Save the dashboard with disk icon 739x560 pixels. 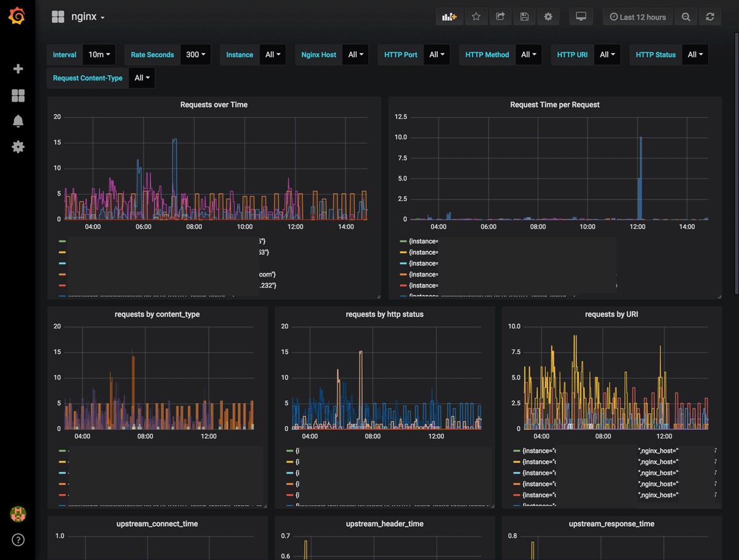pos(524,17)
